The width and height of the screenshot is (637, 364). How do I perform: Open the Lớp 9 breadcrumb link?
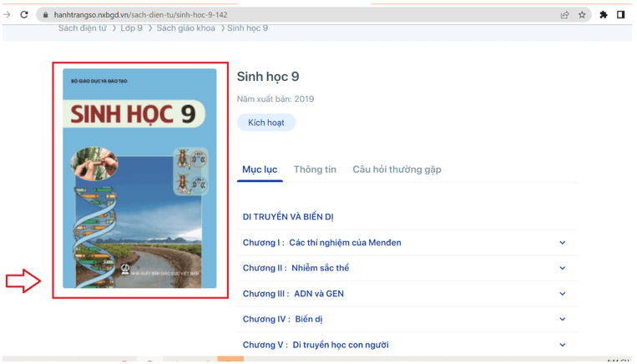tap(131, 28)
